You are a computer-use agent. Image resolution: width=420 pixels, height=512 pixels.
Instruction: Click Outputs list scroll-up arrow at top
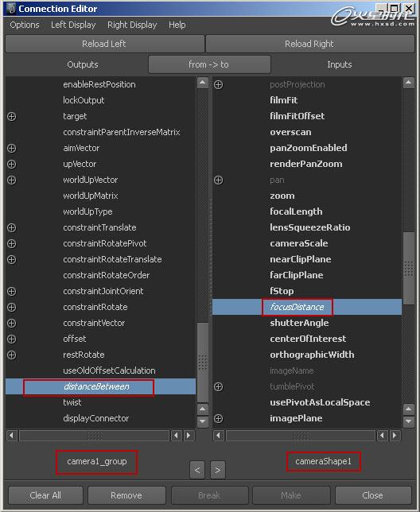pyautogui.click(x=203, y=83)
